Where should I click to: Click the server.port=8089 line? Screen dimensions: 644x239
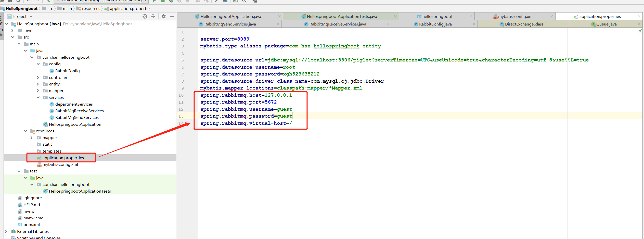pos(225,39)
